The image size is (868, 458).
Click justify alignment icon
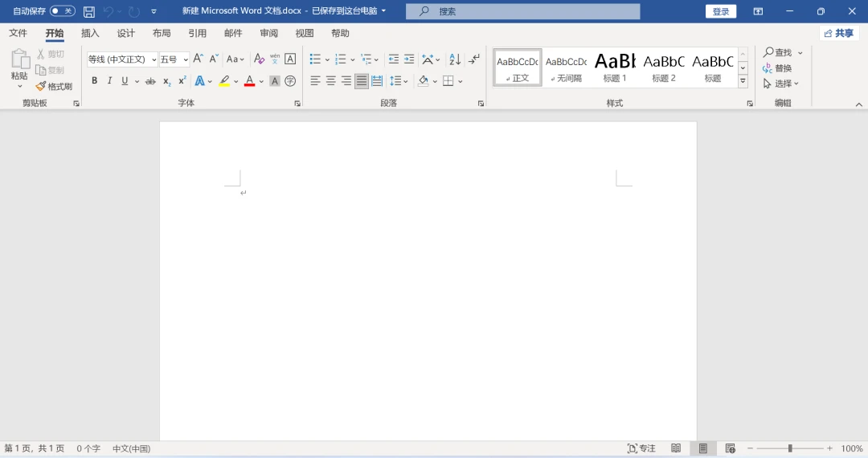click(x=362, y=81)
